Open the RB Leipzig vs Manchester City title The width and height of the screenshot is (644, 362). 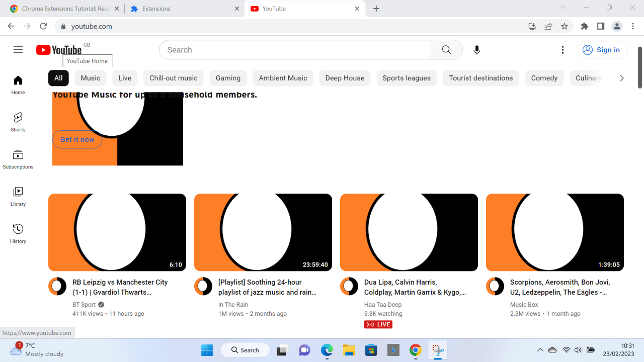[120, 287]
